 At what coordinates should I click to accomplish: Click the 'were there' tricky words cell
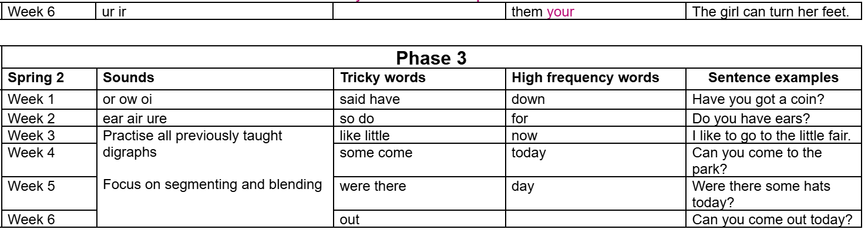(x=373, y=187)
